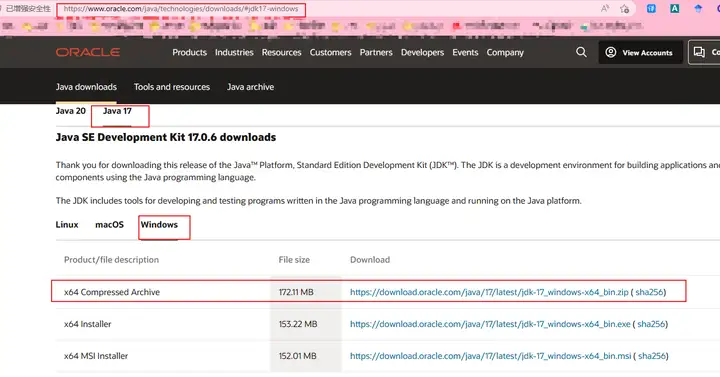Click the View Accounts user icon
720x377 pixels.
pos(611,52)
